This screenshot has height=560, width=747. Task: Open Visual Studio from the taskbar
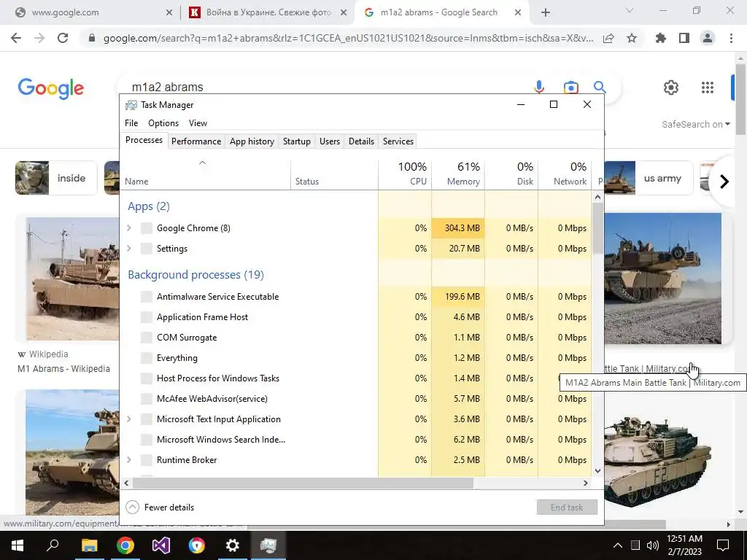click(x=161, y=545)
